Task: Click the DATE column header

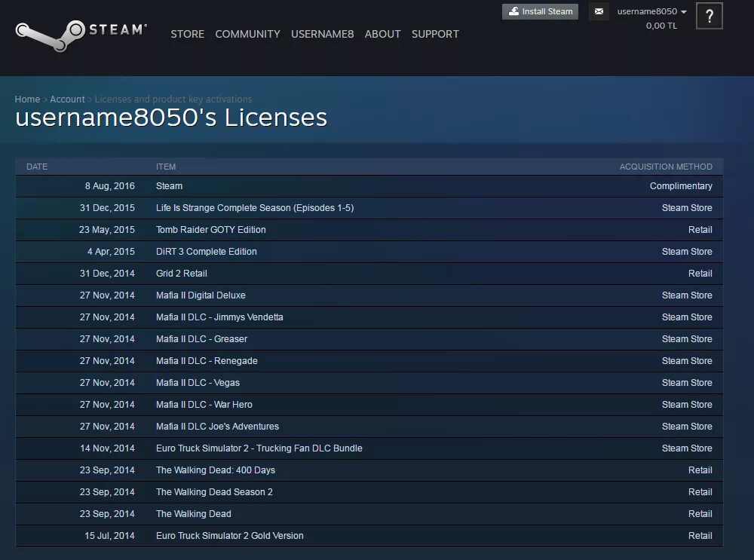Action: pos(37,167)
